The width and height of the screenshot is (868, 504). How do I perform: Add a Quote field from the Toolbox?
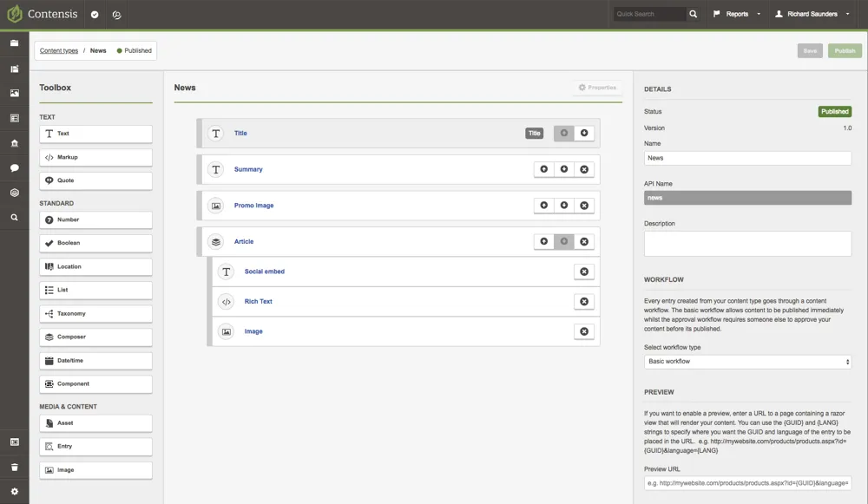pos(95,180)
